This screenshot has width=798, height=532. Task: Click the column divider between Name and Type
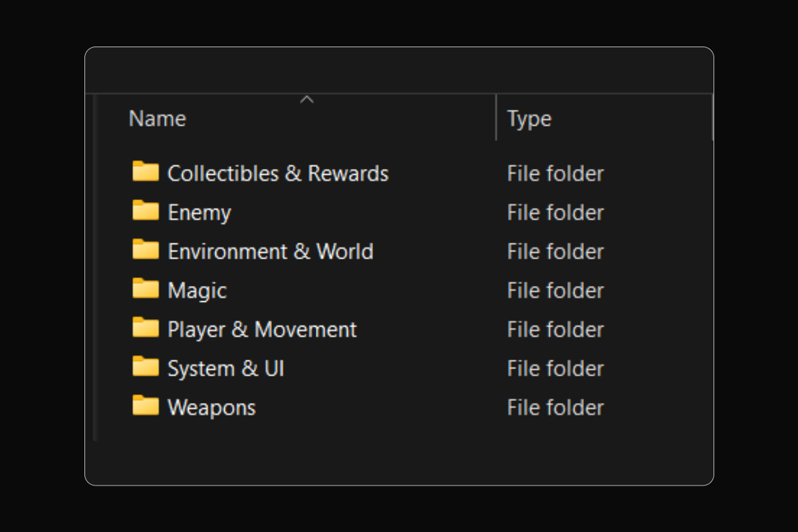[496, 118]
